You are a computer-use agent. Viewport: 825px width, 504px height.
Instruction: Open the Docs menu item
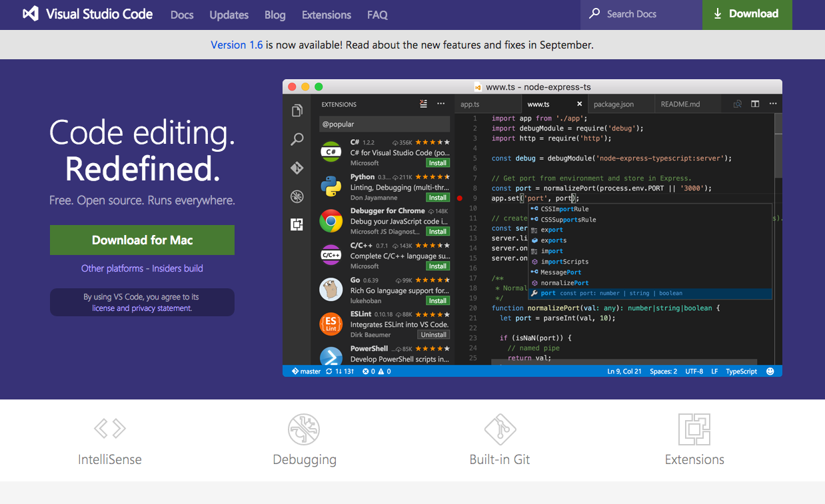(x=182, y=15)
